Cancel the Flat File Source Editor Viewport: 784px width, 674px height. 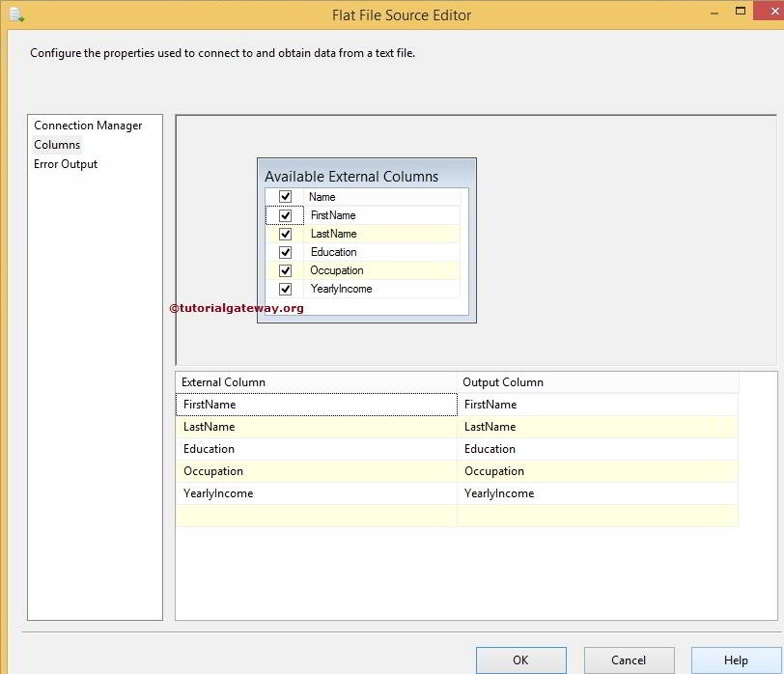click(629, 660)
